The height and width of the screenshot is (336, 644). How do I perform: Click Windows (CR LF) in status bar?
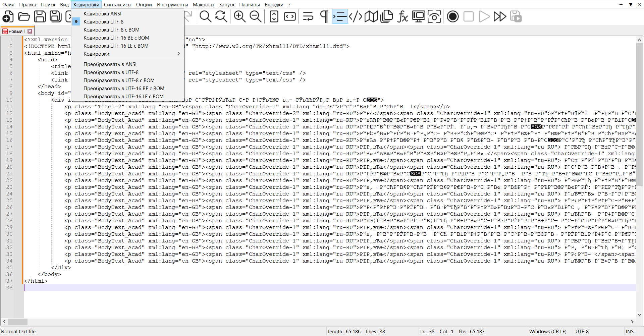[548, 331]
